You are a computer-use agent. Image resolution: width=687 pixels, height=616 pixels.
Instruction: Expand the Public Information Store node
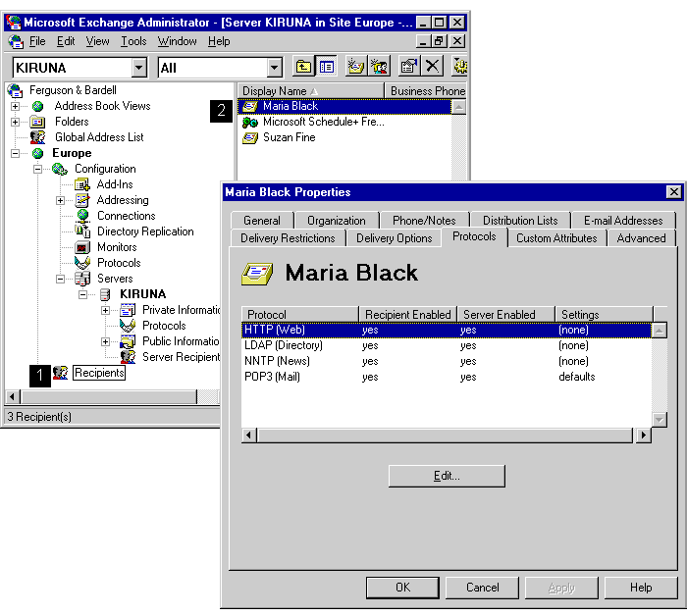pyautogui.click(x=106, y=342)
